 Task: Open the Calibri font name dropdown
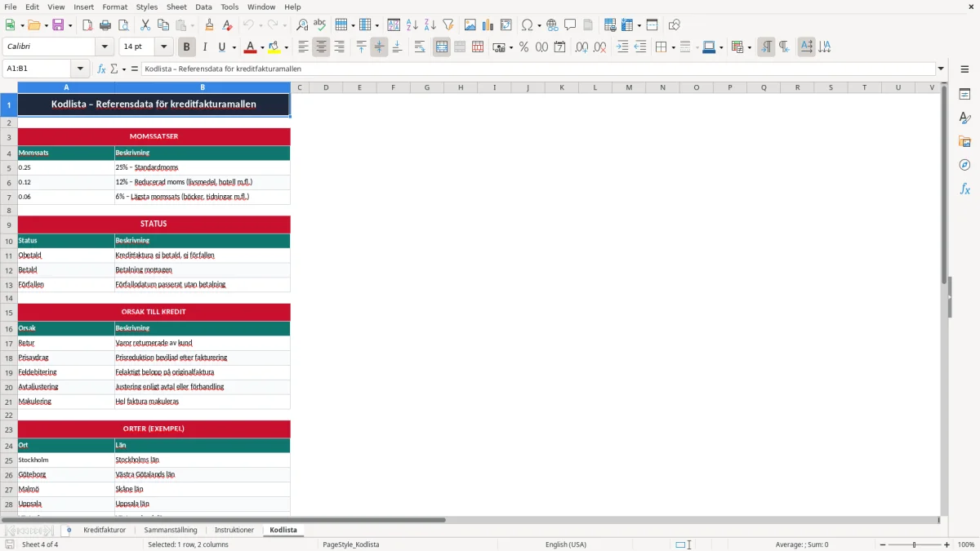(x=104, y=47)
